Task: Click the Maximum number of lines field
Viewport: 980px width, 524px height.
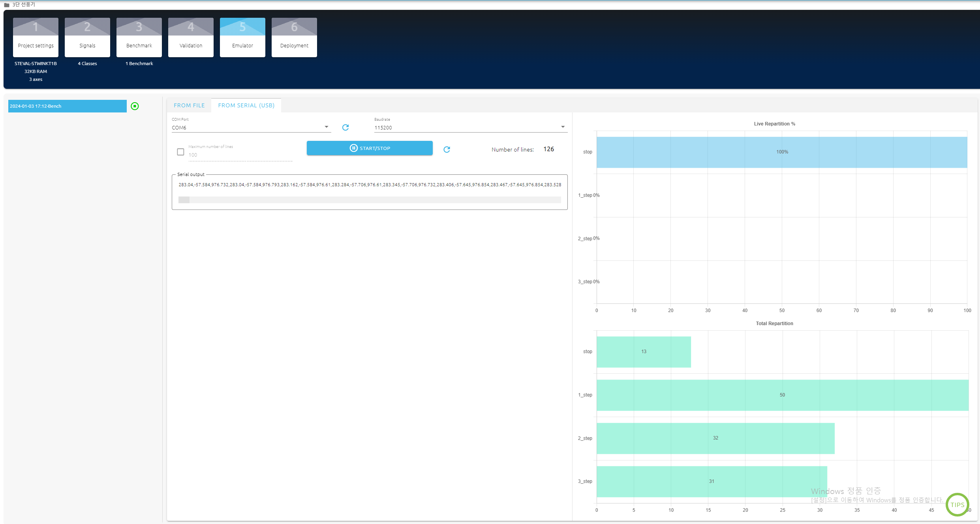Action: (x=240, y=155)
